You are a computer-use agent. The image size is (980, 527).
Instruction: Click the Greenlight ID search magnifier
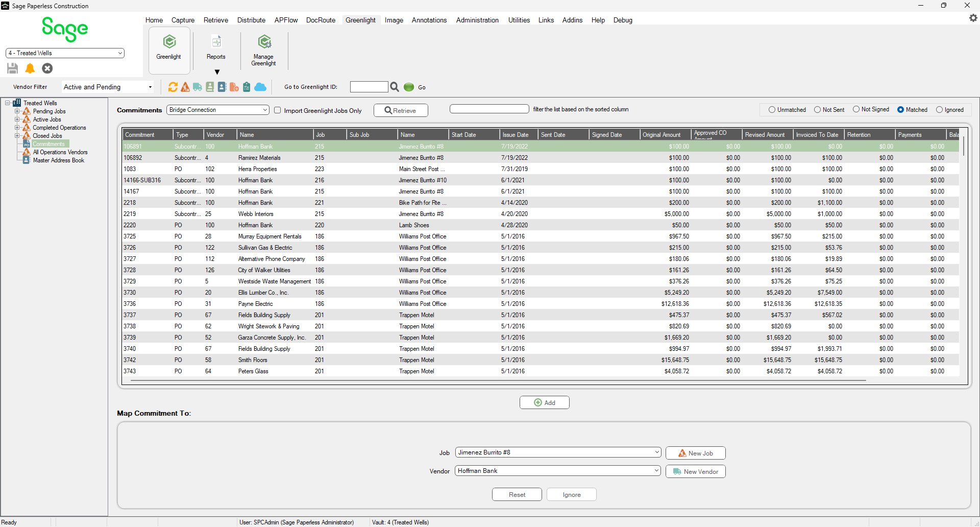(395, 87)
